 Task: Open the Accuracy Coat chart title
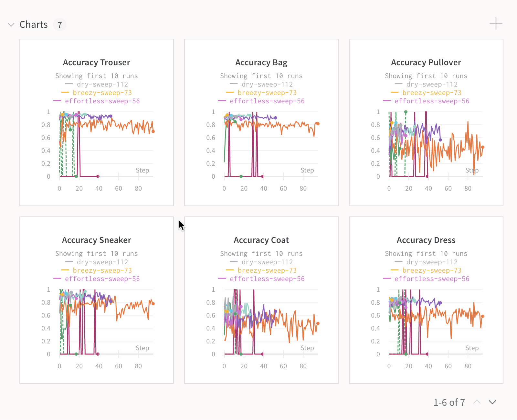261,240
